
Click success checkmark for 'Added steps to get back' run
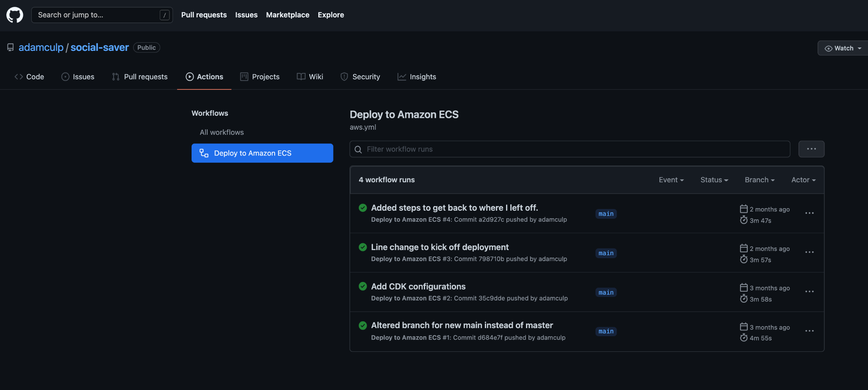tap(363, 208)
